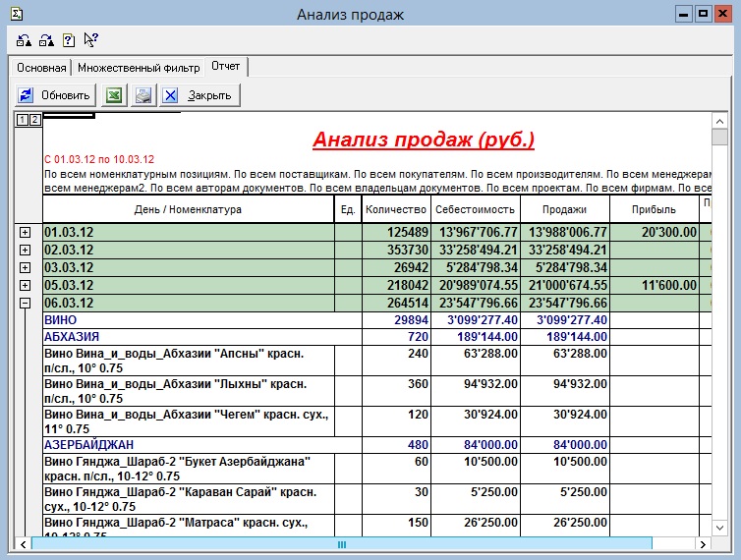Click the АБХАЗИЯ subgroup row
This screenshot has width=741, height=560.
(x=377, y=337)
